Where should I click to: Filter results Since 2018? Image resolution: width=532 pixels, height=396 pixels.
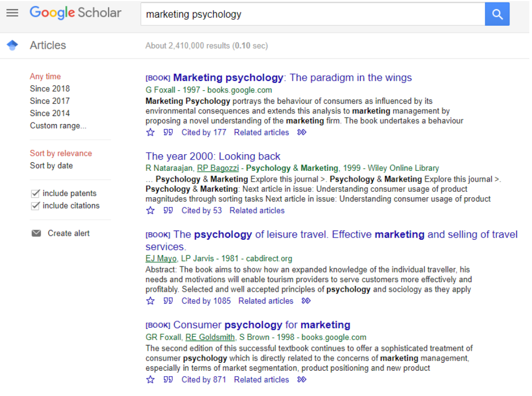(50, 89)
